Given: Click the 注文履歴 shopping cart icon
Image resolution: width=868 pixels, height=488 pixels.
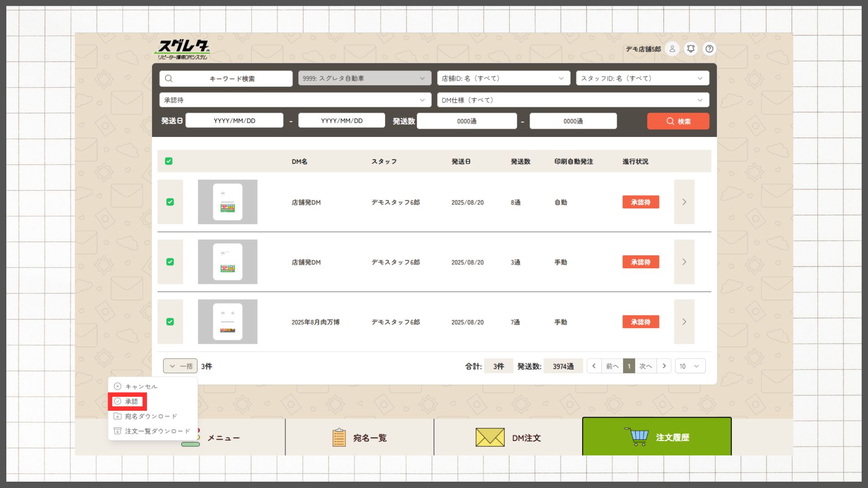Looking at the screenshot, I should [x=637, y=436].
